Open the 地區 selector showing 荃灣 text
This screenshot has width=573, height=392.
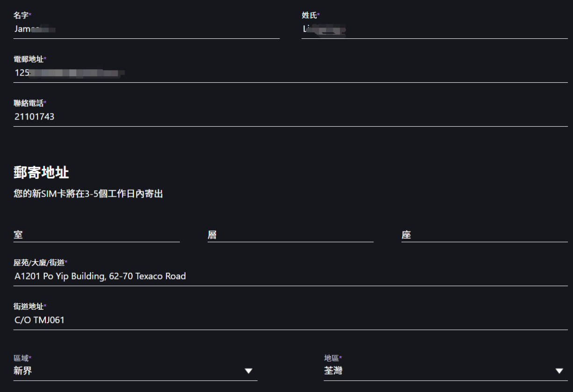pos(445,371)
